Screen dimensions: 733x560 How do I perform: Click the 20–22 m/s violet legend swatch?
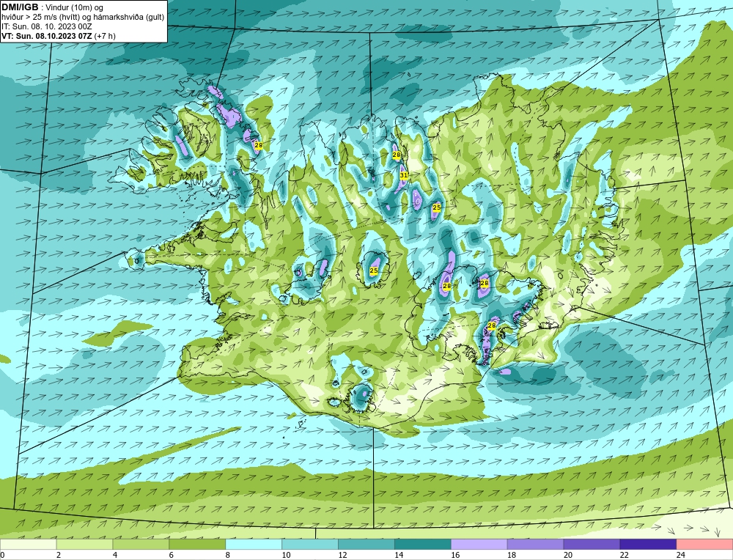(x=592, y=545)
